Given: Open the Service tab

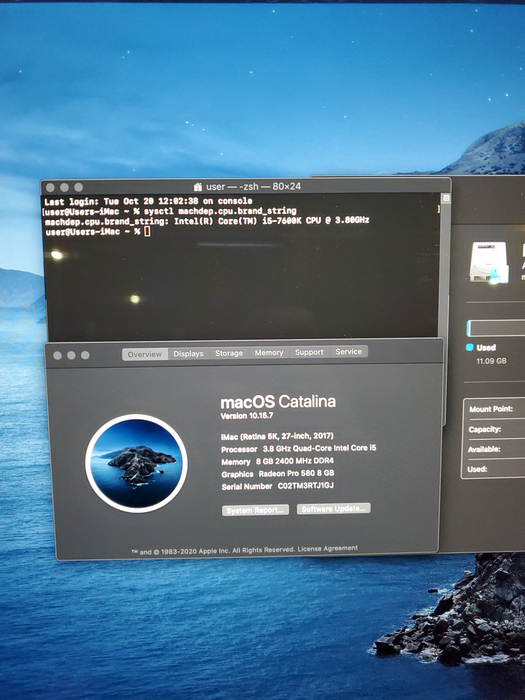Looking at the screenshot, I should point(349,352).
